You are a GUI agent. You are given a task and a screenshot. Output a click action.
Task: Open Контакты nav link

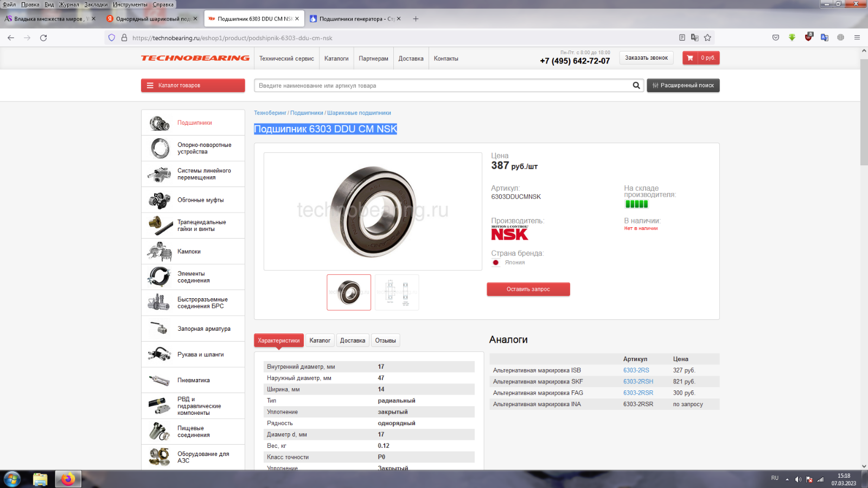[x=446, y=59]
